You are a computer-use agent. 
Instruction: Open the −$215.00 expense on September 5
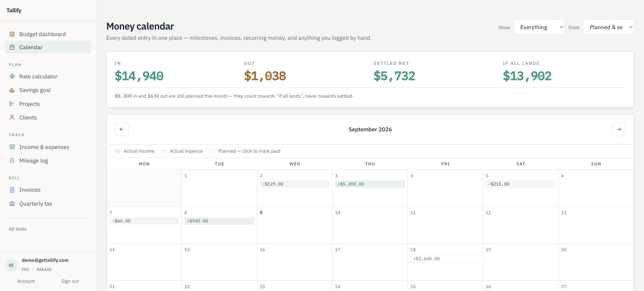coord(521,184)
